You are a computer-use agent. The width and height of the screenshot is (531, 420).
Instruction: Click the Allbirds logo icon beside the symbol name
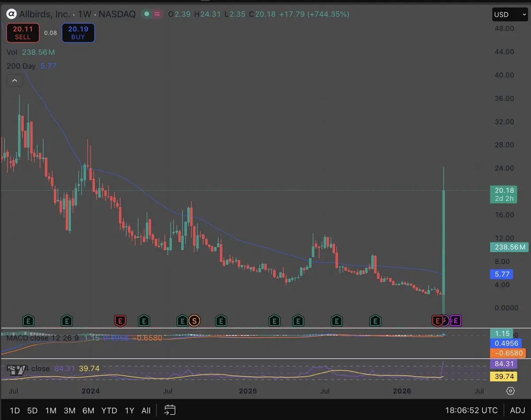click(11, 14)
